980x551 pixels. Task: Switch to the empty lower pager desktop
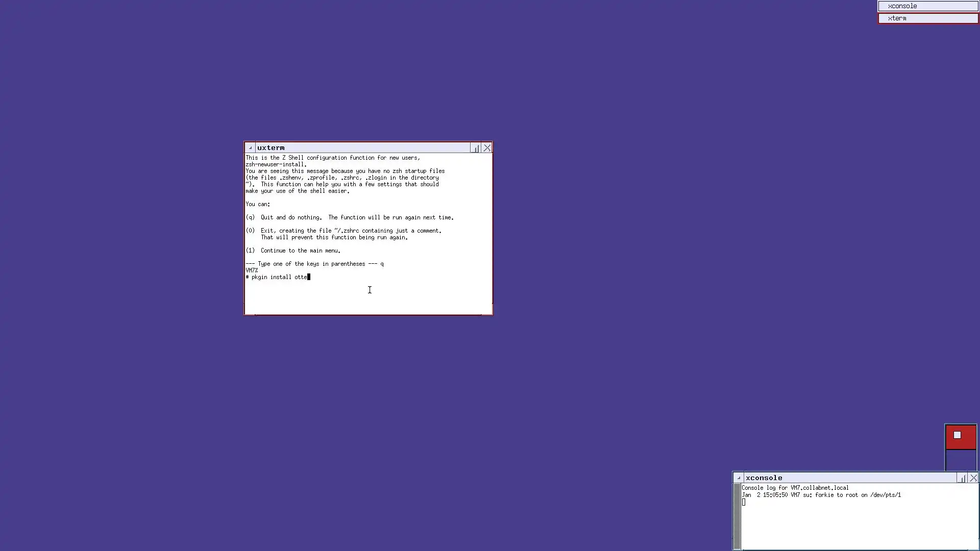coord(961,460)
